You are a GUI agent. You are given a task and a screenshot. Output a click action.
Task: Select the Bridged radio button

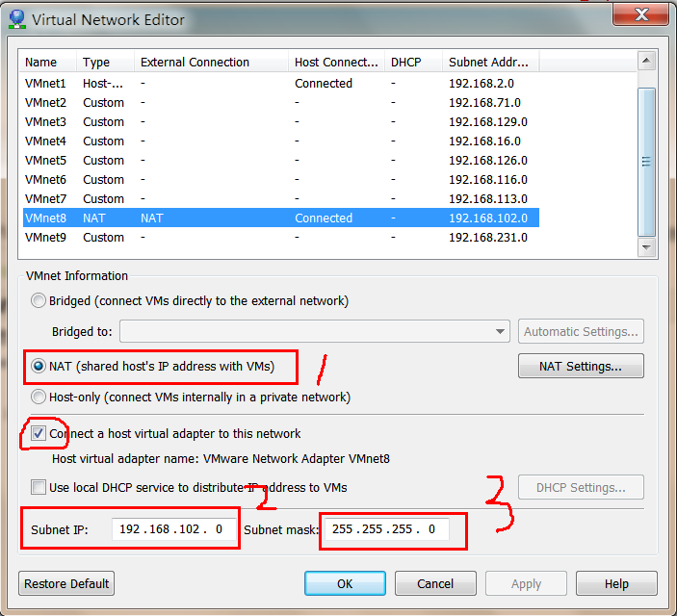pos(39,300)
